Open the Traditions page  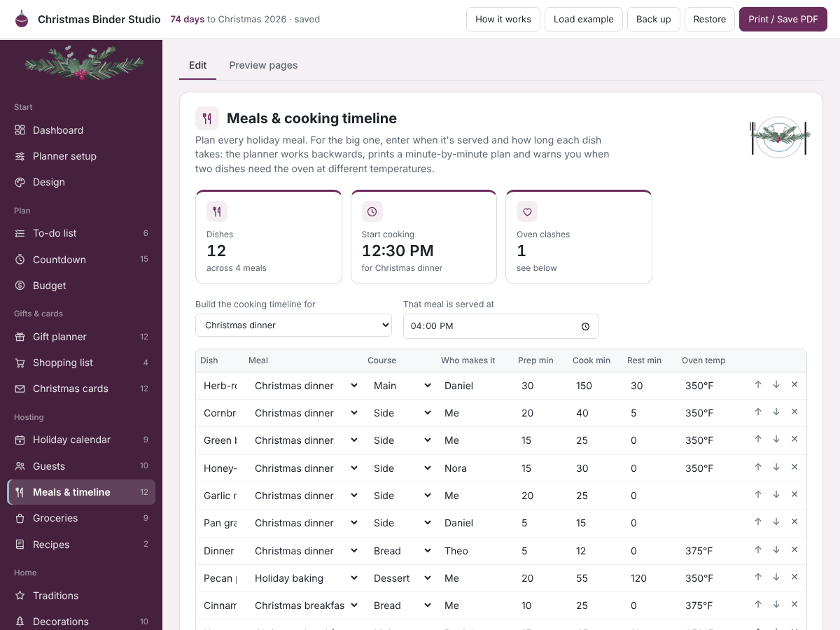point(81,596)
